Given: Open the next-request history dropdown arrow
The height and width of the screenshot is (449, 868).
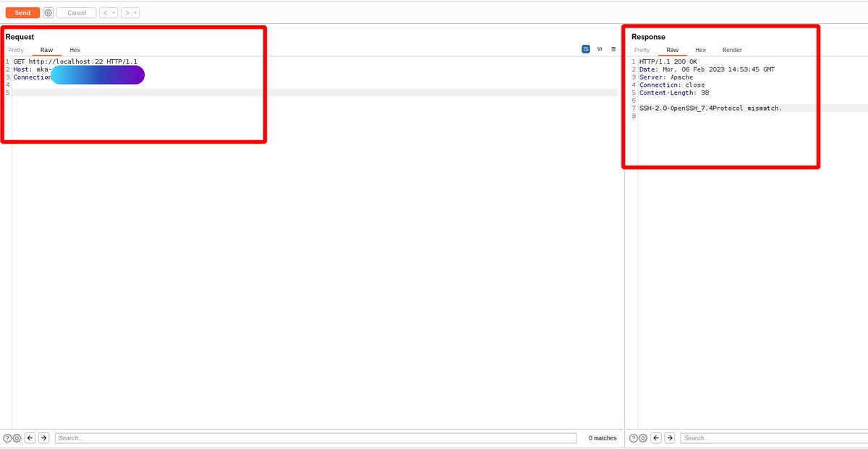Looking at the screenshot, I should [136, 12].
